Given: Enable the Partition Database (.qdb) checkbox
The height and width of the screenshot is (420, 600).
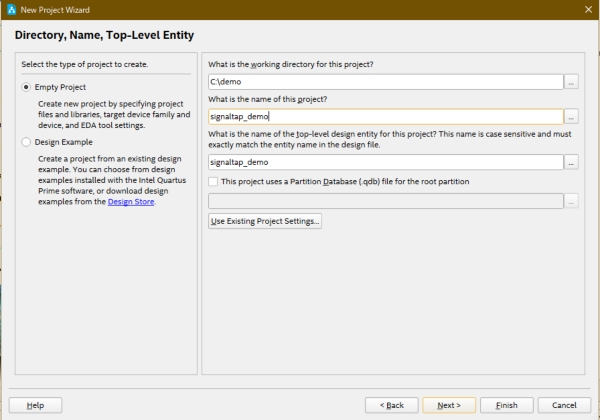Looking at the screenshot, I should coord(213,181).
